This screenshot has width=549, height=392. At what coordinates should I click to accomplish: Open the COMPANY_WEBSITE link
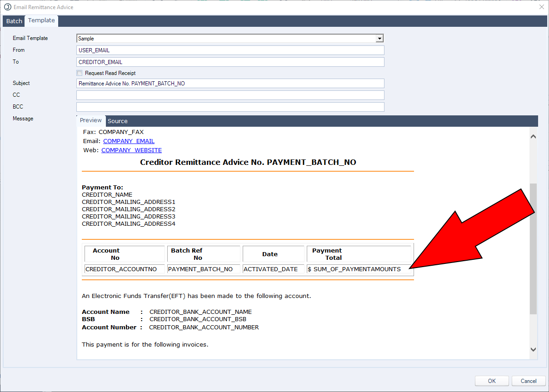tap(131, 150)
